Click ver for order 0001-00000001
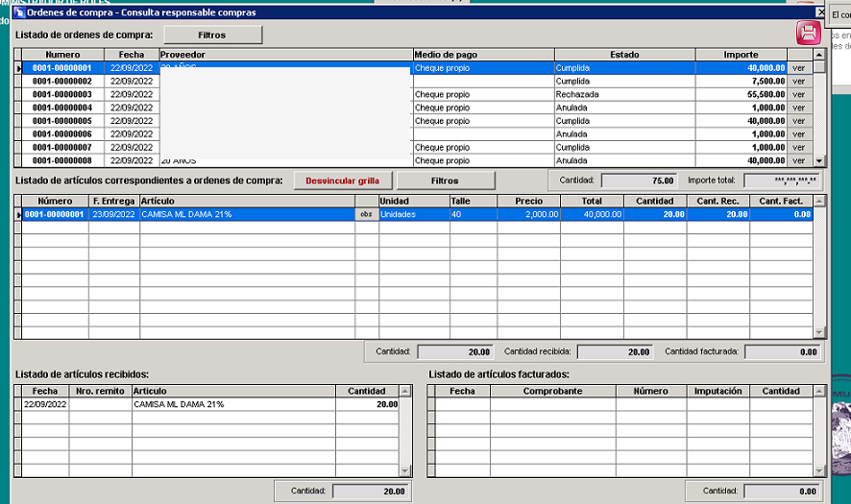Screen dimensions: 851x504 point(799,68)
